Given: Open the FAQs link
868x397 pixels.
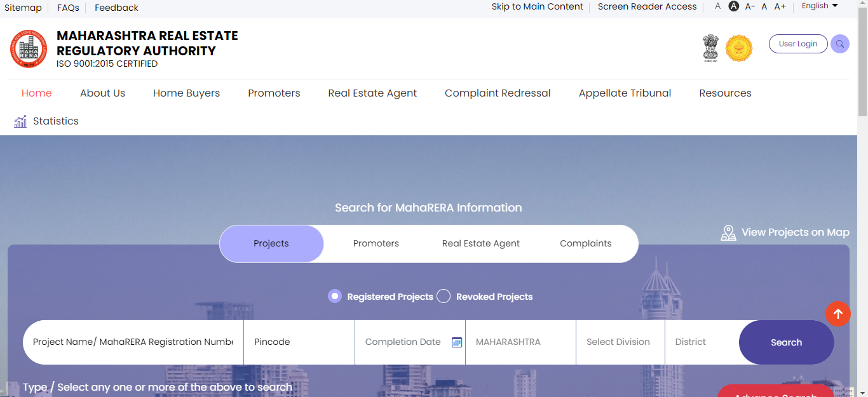Looking at the screenshot, I should click(x=68, y=8).
